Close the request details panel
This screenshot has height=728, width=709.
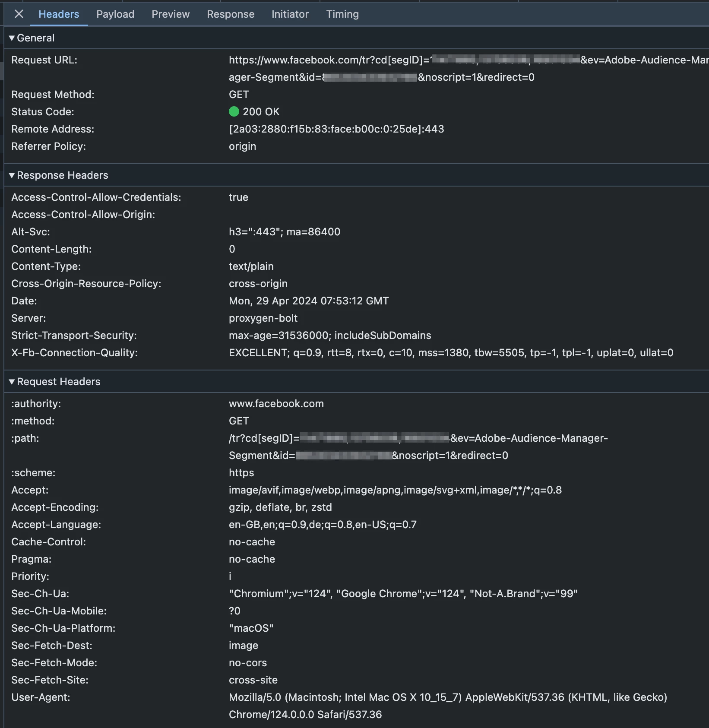pos(19,14)
